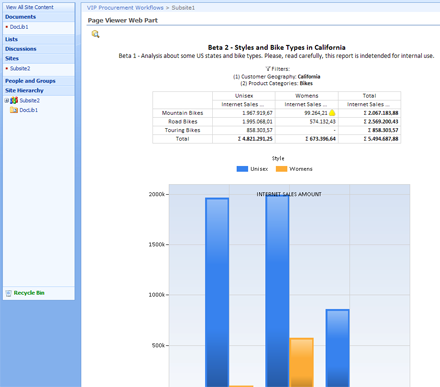Open the Recycle Bin link

(29, 293)
